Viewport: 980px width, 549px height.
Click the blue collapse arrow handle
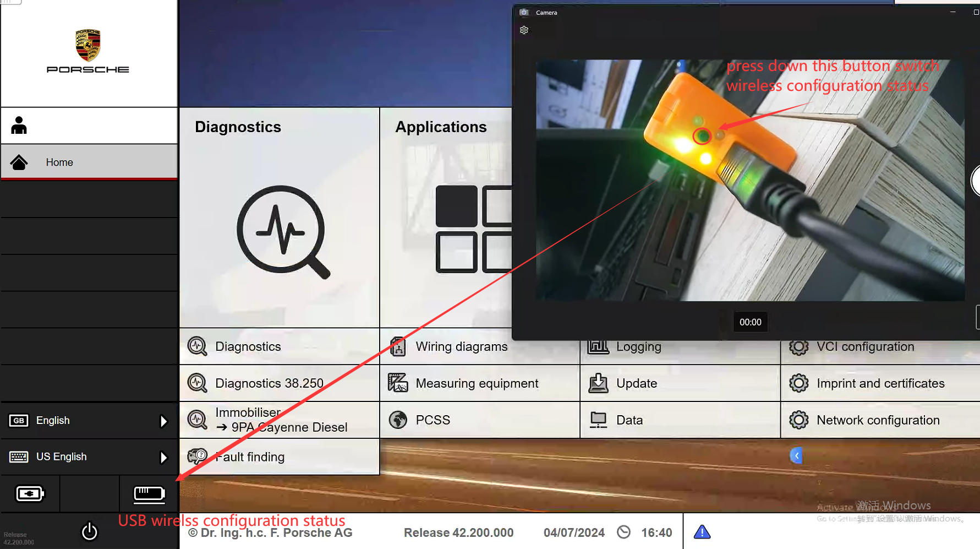[796, 455]
